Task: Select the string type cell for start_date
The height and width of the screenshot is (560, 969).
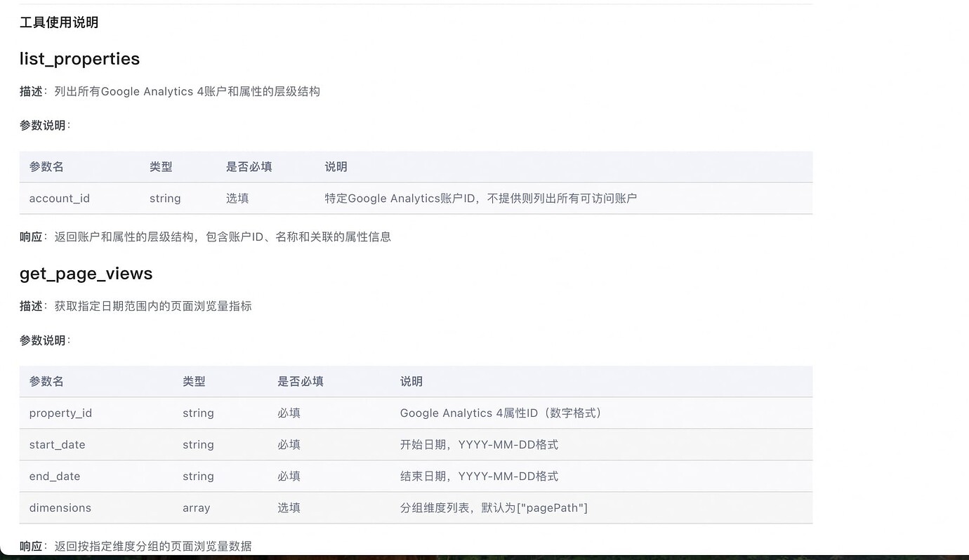Action: click(x=198, y=444)
